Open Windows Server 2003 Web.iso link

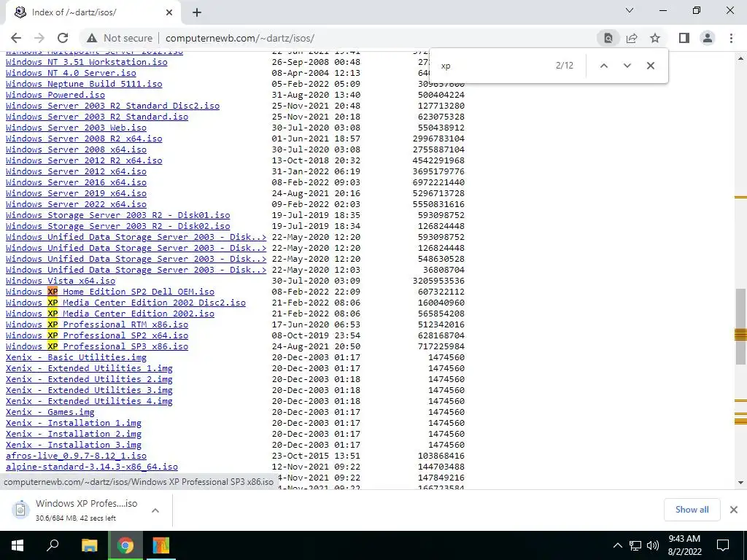pos(76,127)
